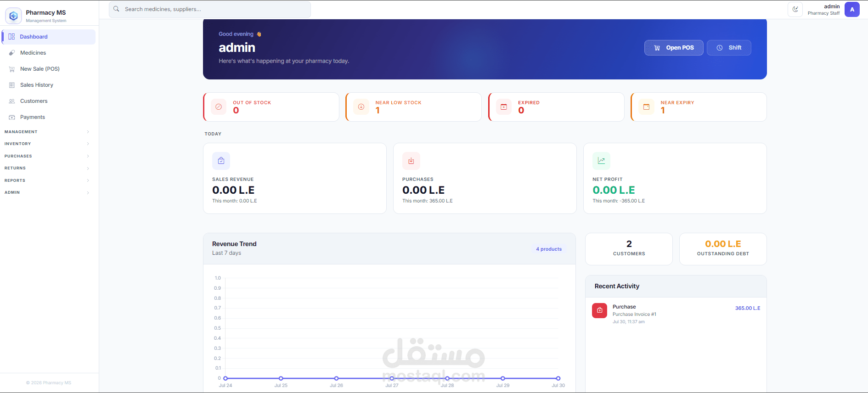The image size is (868, 393).
Task: Open the Near Expiry card
Action: tap(699, 107)
